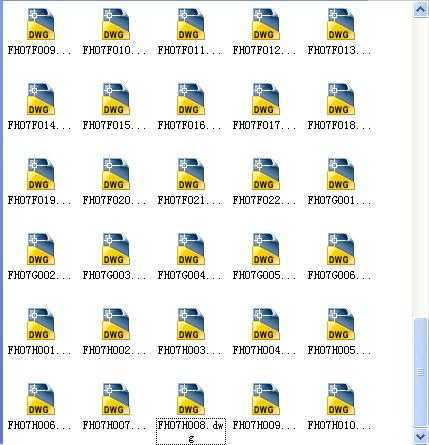Select the FH07F010 DWG file icon

click(x=116, y=25)
